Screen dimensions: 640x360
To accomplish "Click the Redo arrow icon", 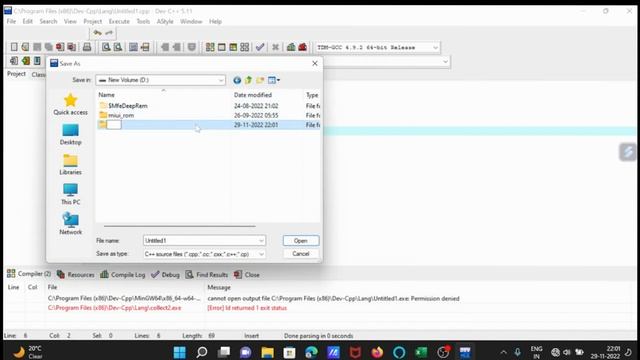I will click(x=109, y=33).
